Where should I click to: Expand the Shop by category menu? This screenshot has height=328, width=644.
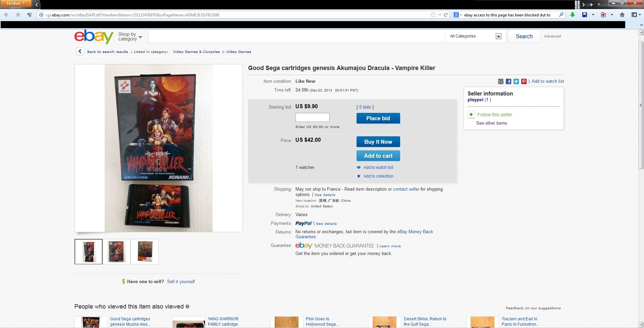point(130,37)
